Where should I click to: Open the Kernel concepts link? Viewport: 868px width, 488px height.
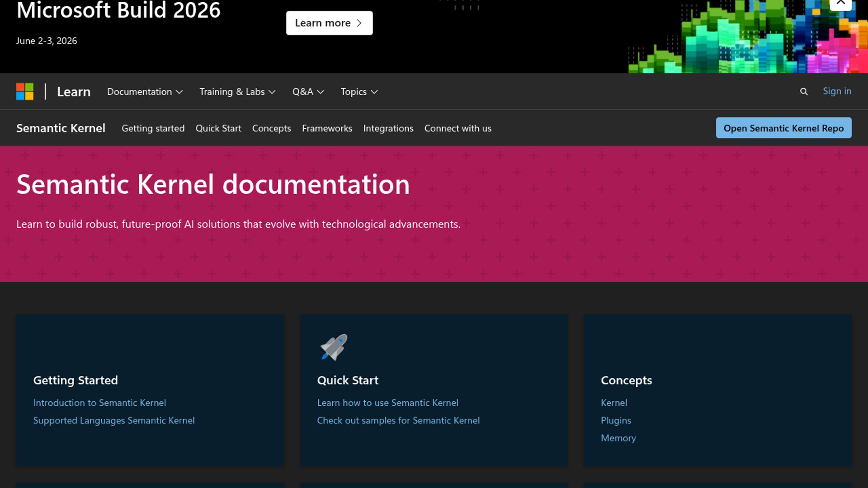pos(613,403)
